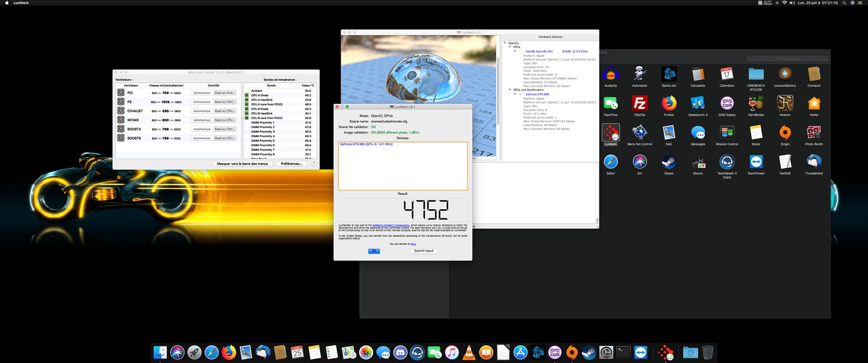
Task: Click the help question mark button
Action: [x=314, y=164]
